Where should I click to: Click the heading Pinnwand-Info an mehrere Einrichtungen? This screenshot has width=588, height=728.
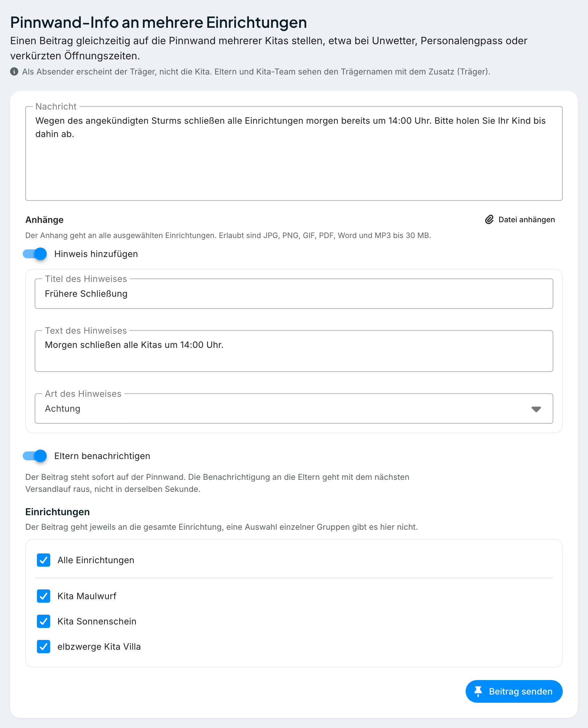[159, 22]
